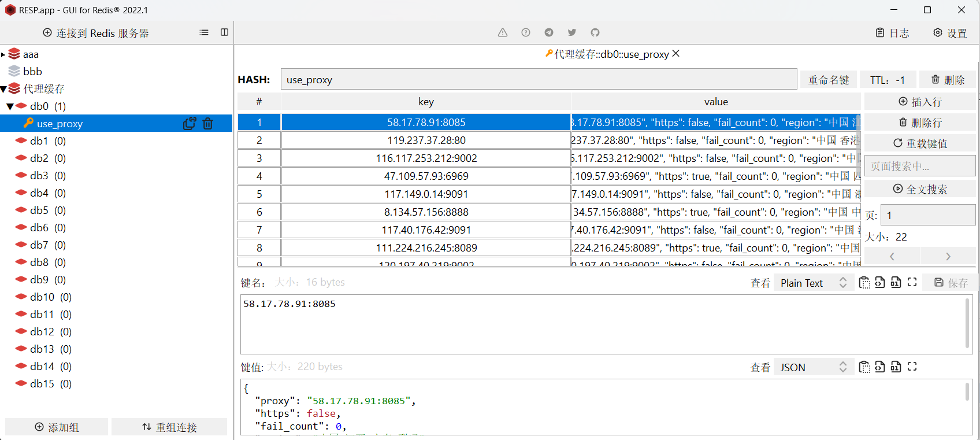This screenshot has height=440, width=980.
Task: Click 连接到 Redis 服务器 button
Action: (96, 33)
